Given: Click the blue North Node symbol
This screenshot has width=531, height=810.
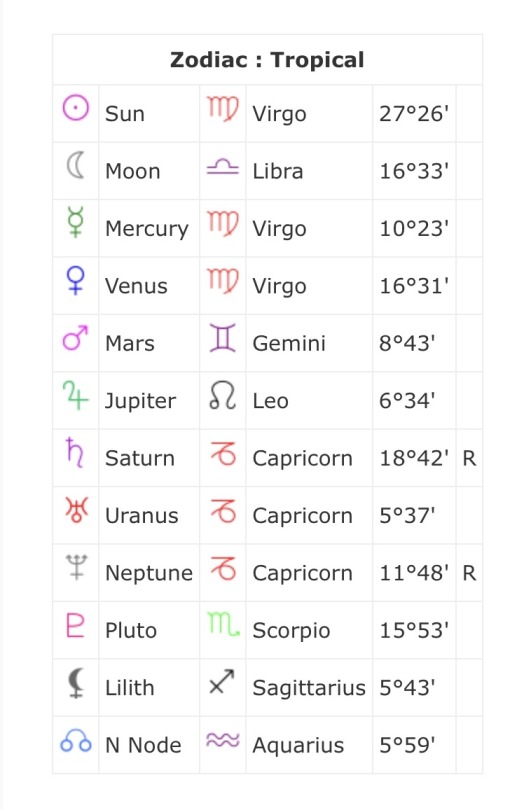Looking at the screenshot, I should click(x=76, y=740).
